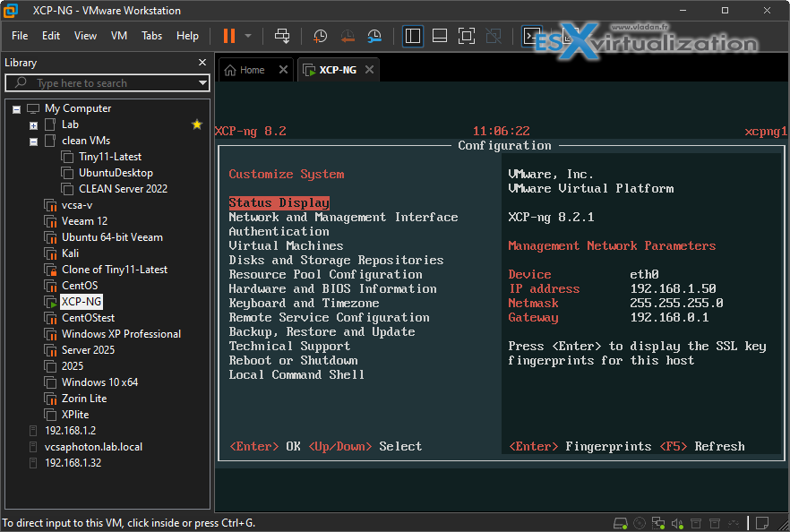The width and height of the screenshot is (790, 532).
Task: Send Ctrl+Alt+Del to the VM
Action: click(282, 36)
